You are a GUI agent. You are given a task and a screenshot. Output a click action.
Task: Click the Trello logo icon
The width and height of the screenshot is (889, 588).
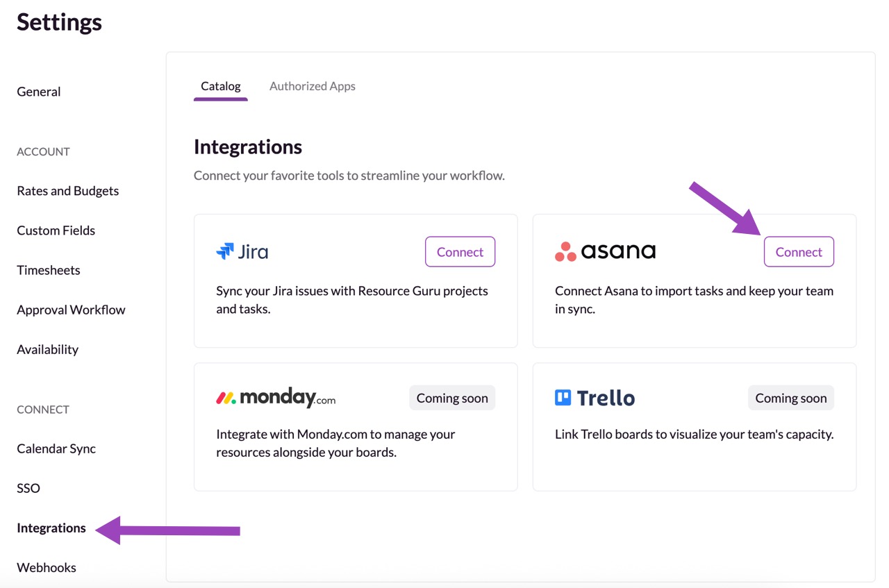(563, 398)
